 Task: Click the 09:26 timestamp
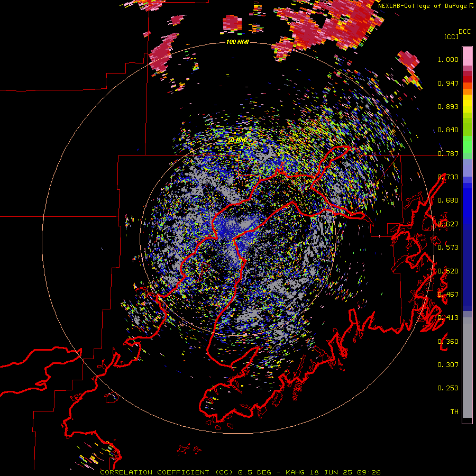tap(369, 472)
